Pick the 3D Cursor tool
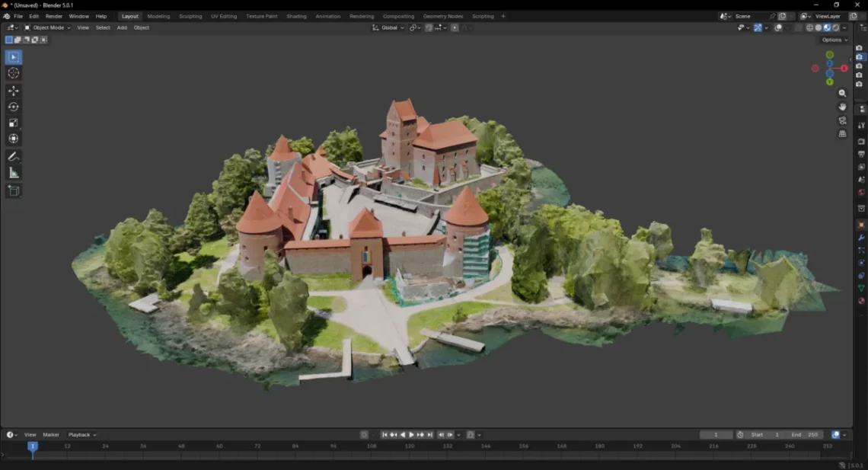Screen dimensions: 868x470 point(14,73)
